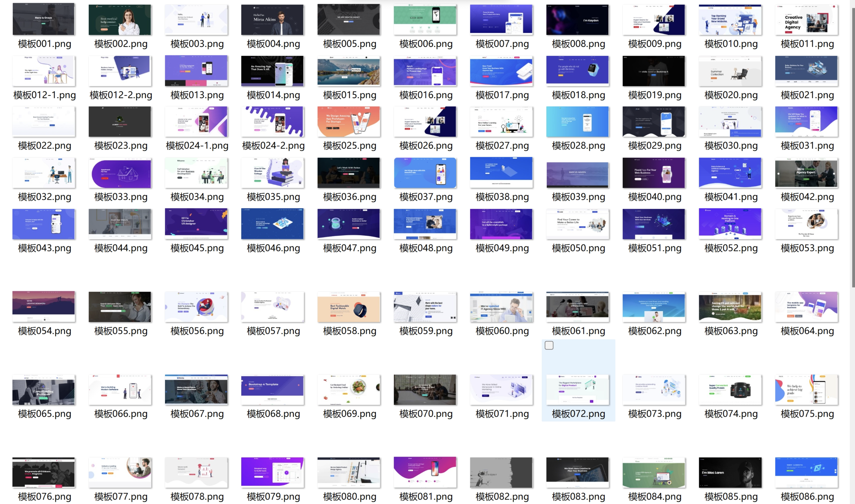This screenshot has height=504, width=855.
Task: Select the green 模板084.png SEO agency thumbnail
Action: pyautogui.click(x=654, y=472)
